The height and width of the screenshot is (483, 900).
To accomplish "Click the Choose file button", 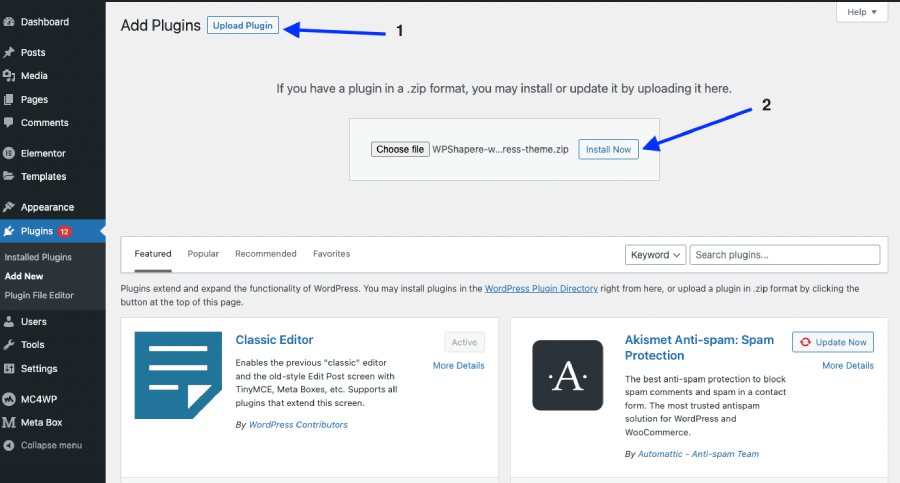I will [x=400, y=149].
